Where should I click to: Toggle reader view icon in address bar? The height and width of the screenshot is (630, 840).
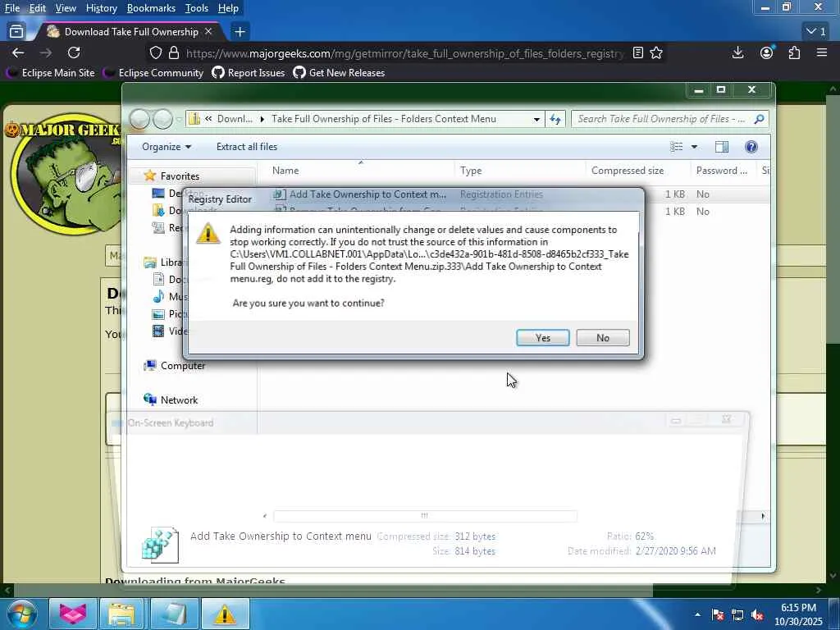coord(637,53)
